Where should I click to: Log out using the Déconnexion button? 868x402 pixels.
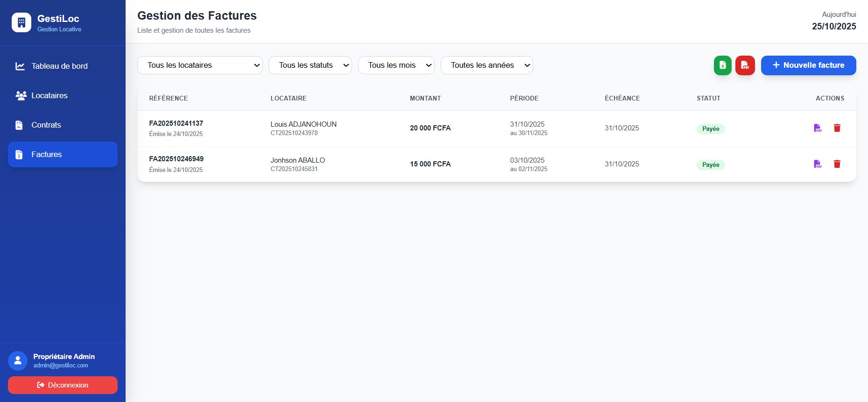click(x=63, y=385)
